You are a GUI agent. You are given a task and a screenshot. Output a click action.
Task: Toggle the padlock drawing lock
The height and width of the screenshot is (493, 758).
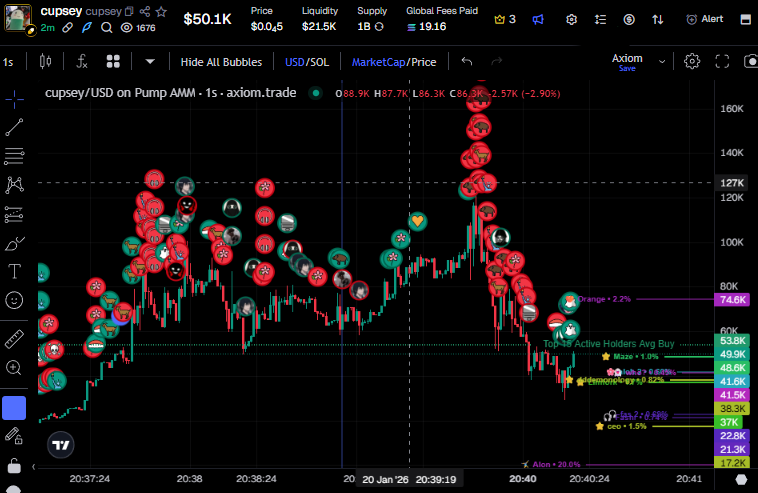[14, 465]
